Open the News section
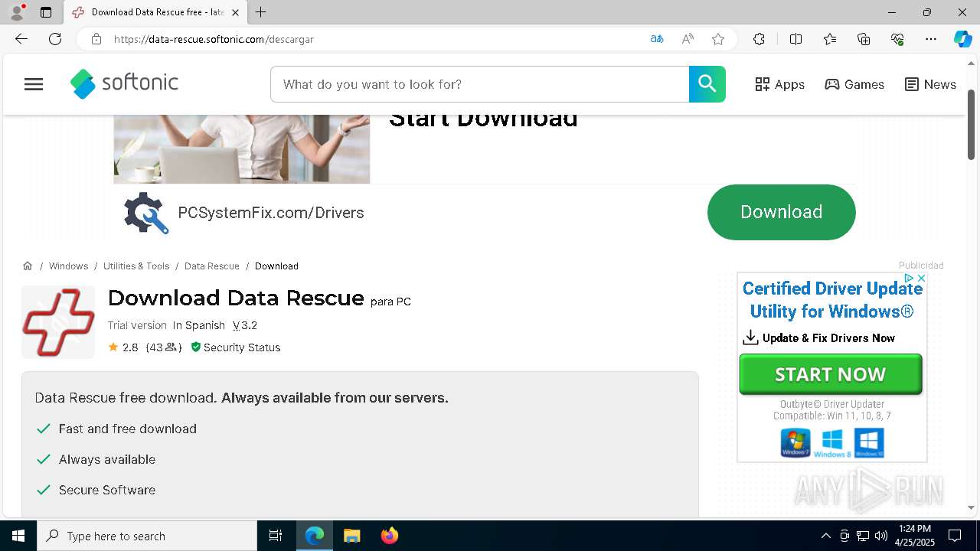Screen dimensions: 980x551 pyautogui.click(x=930, y=84)
